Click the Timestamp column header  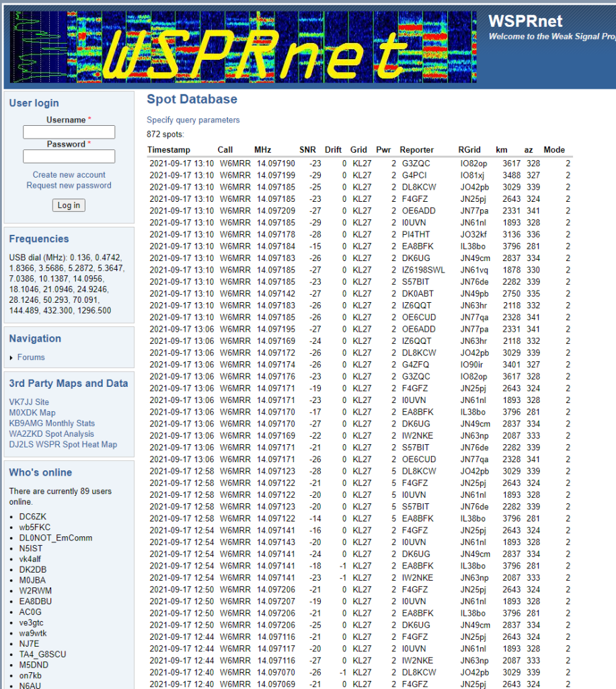click(169, 150)
